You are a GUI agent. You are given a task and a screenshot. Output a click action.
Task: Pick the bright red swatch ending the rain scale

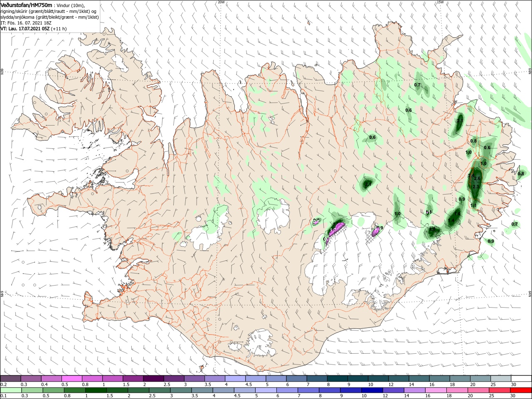pos(521,390)
